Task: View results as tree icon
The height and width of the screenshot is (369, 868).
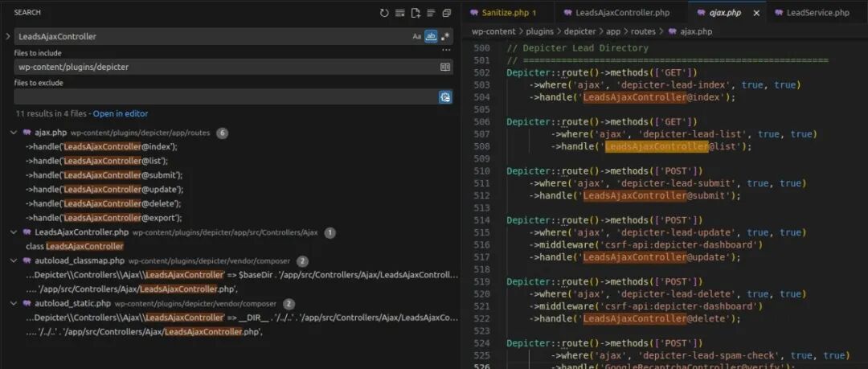Action: [x=431, y=13]
